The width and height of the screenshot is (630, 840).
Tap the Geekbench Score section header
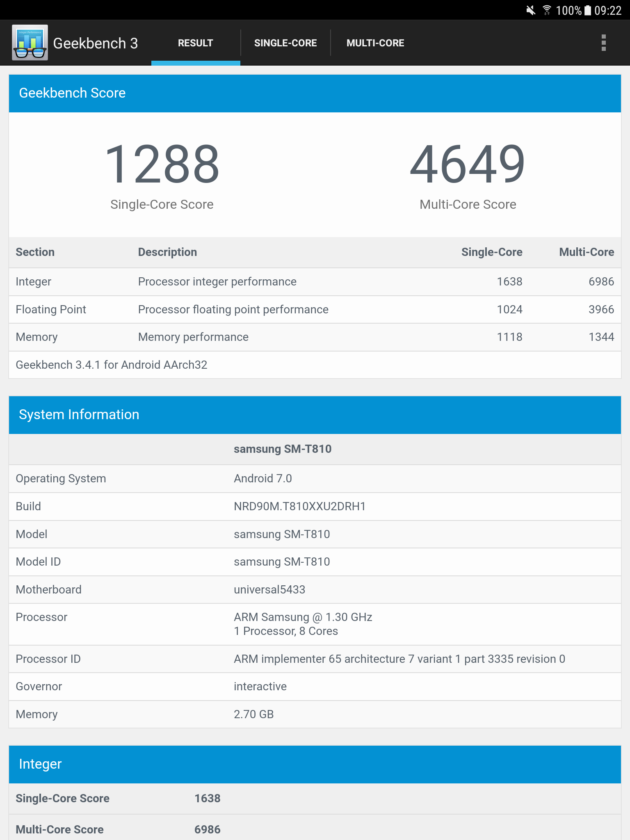[315, 93]
